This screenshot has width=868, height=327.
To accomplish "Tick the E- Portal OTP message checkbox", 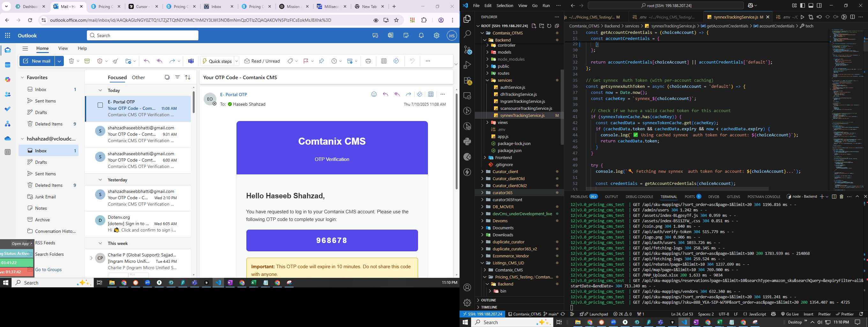I will [100, 105].
